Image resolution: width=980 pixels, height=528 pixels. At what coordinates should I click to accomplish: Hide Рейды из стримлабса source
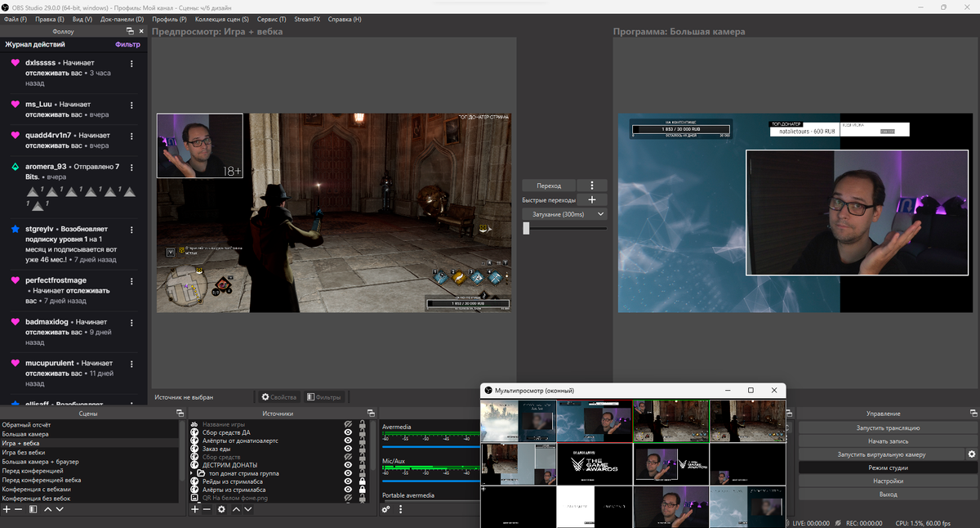pyautogui.click(x=348, y=481)
